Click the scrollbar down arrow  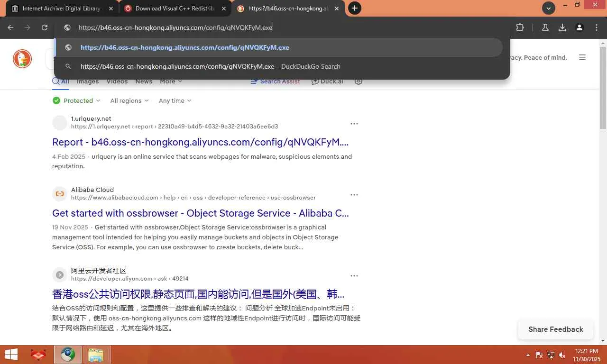[x=603, y=341]
